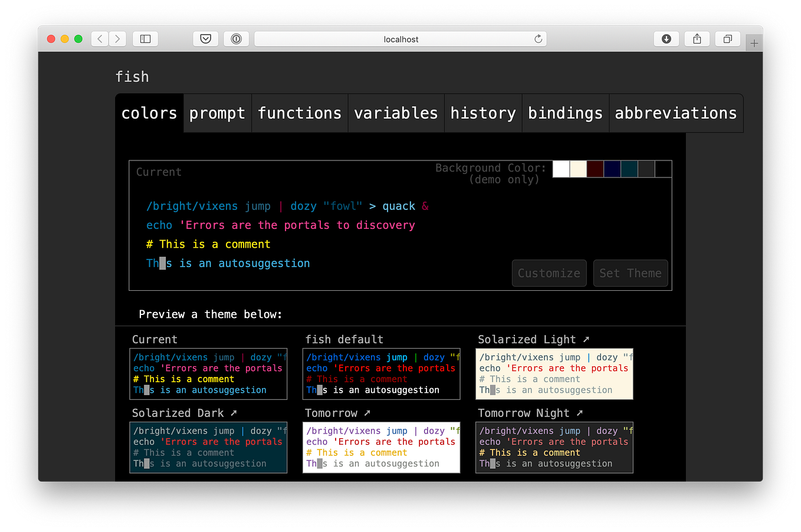Image resolution: width=801 pixels, height=532 pixels.
Task: Click the Customize button
Action: click(549, 273)
